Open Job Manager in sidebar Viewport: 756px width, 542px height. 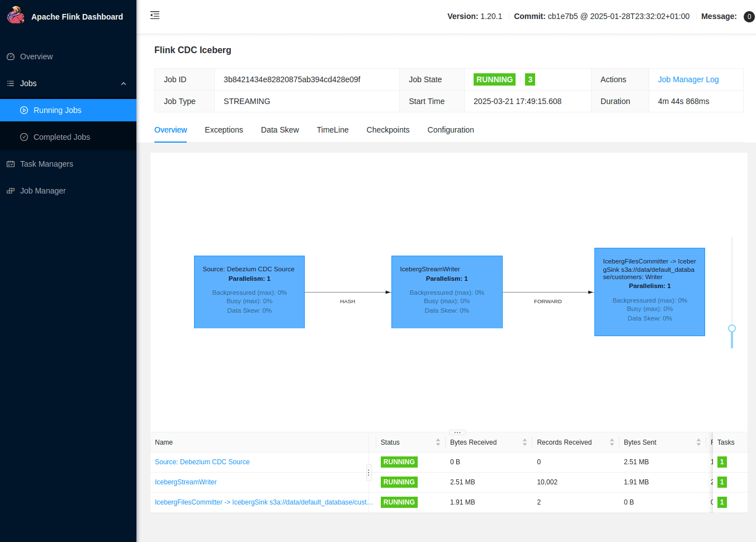click(68, 191)
